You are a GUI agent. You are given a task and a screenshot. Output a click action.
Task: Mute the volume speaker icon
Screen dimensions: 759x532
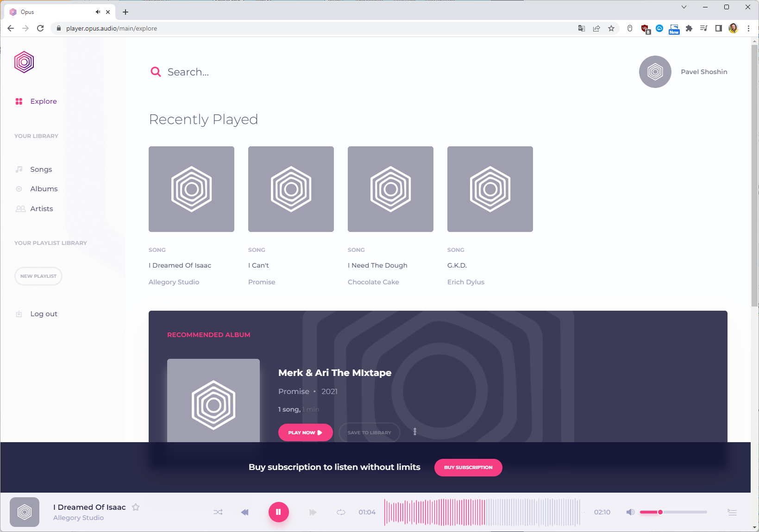point(630,512)
